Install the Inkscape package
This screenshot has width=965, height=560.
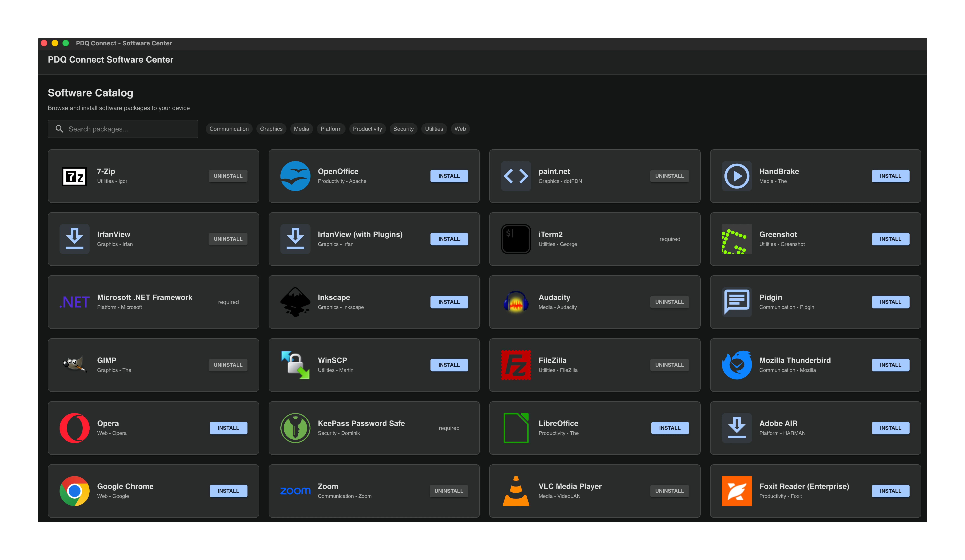(449, 302)
